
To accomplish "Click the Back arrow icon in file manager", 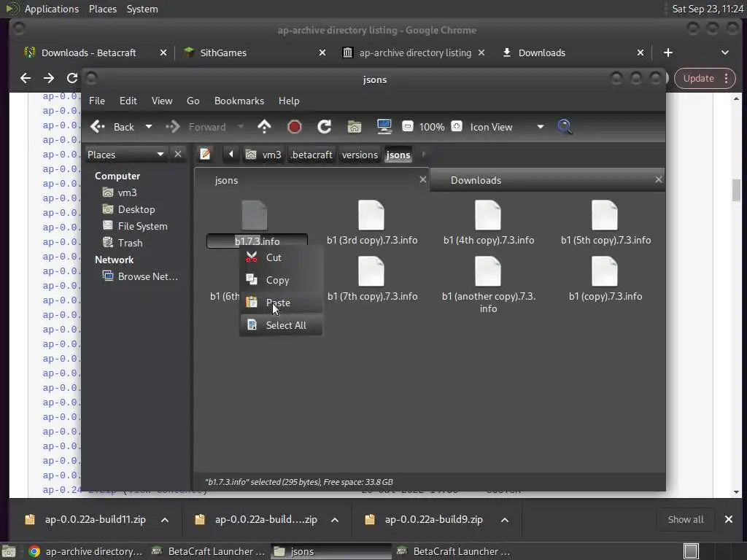I will [98, 127].
